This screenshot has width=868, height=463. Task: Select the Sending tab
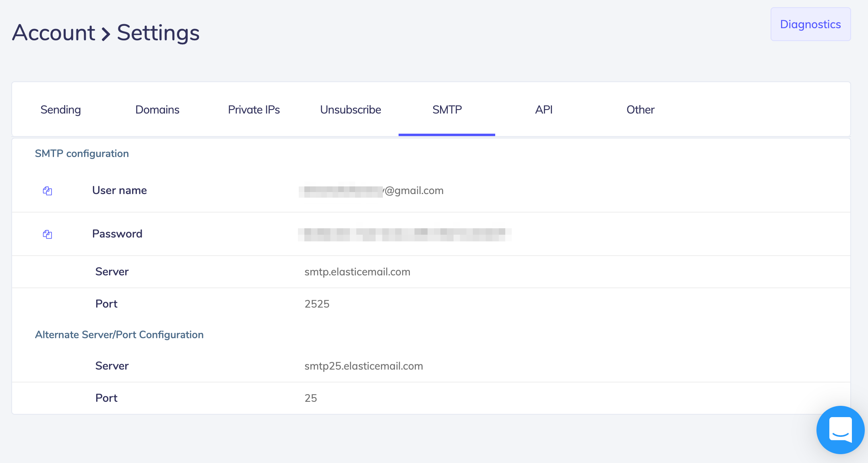(x=60, y=110)
